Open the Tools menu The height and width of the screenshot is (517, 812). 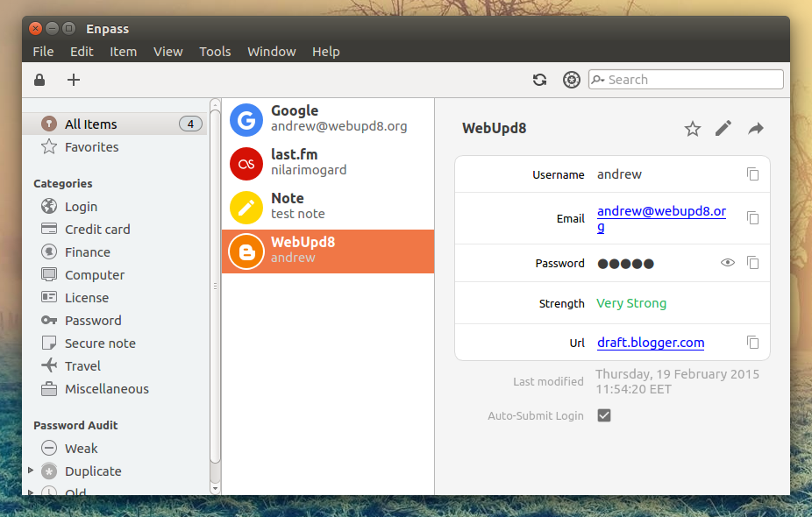pyautogui.click(x=215, y=52)
